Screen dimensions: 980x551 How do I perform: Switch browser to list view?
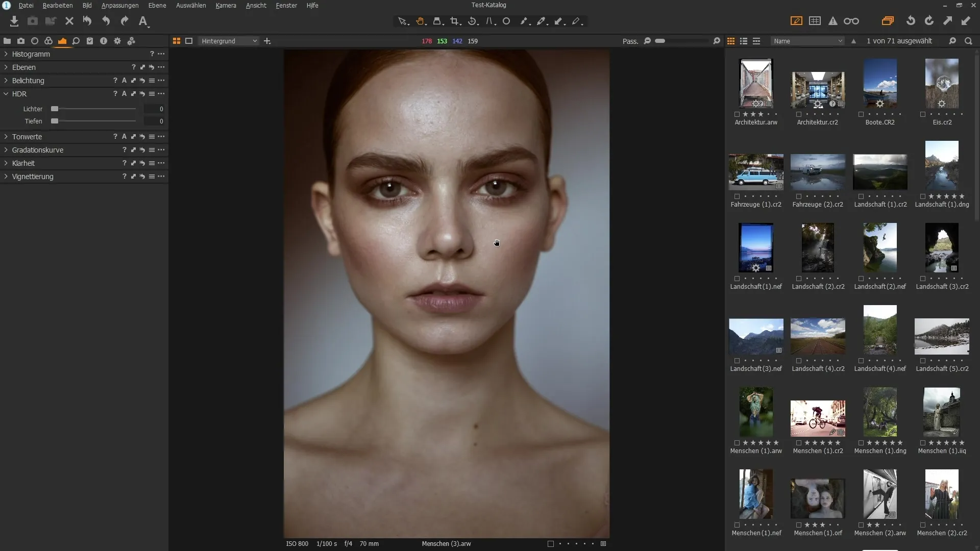744,41
